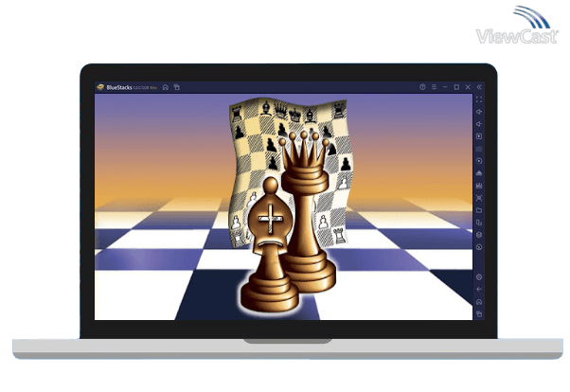Open the media folder icon in side toolbar
Screen dimensions: 570x392
pyautogui.click(x=479, y=210)
